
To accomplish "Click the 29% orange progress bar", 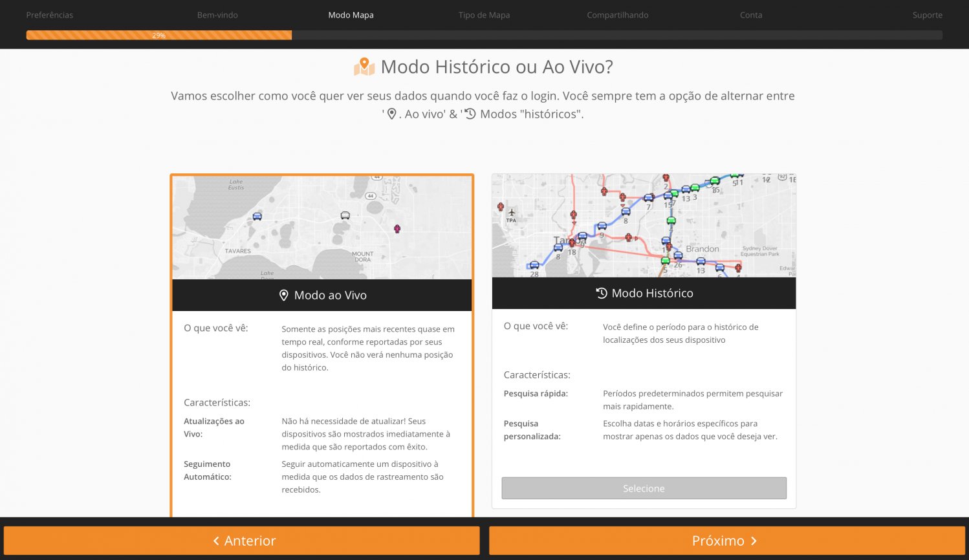I will click(159, 36).
